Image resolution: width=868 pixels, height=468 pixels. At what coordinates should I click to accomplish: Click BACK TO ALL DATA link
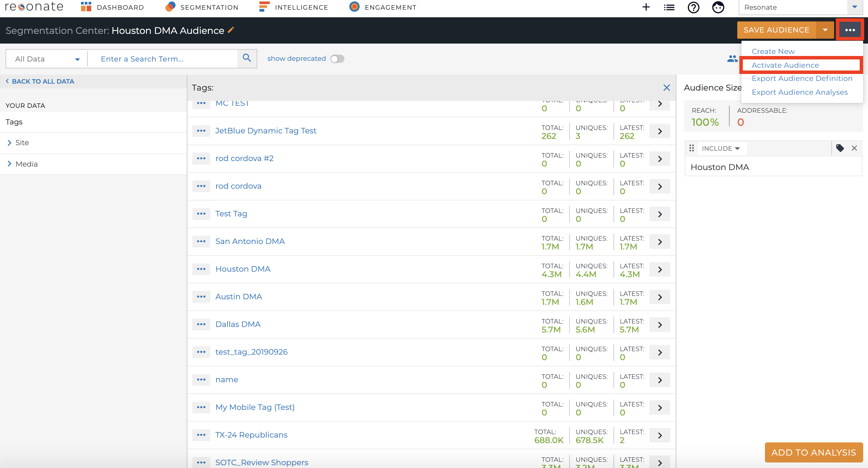pyautogui.click(x=40, y=82)
